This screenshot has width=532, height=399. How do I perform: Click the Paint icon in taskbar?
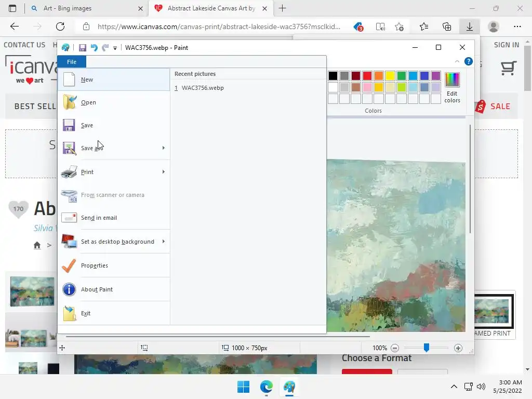(289, 387)
